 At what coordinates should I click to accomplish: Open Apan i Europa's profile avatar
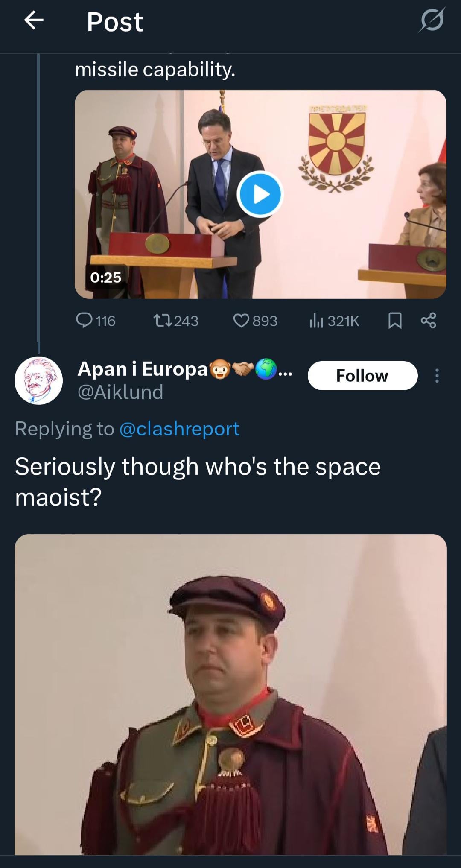[x=39, y=380]
